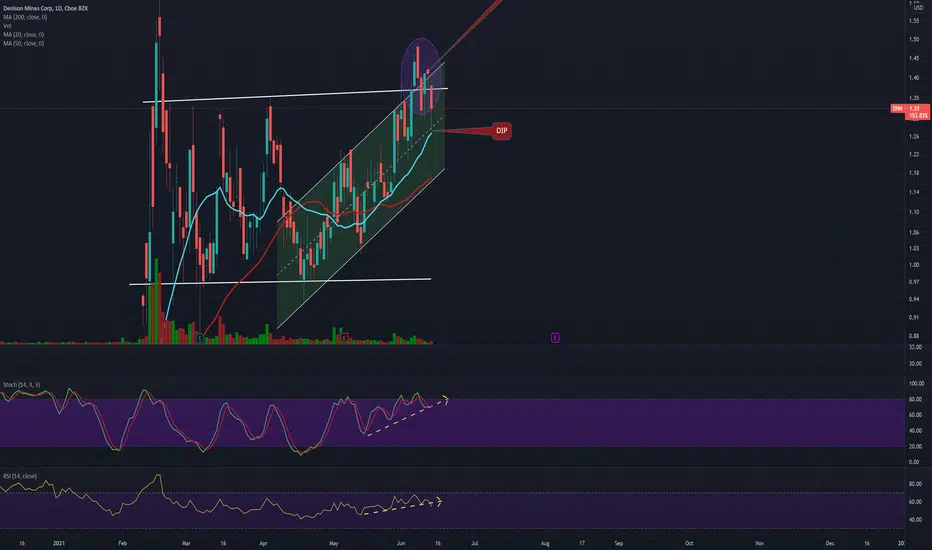This screenshot has height=550, width=932.
Task: Open the red E earnings marker
Action: point(344,338)
